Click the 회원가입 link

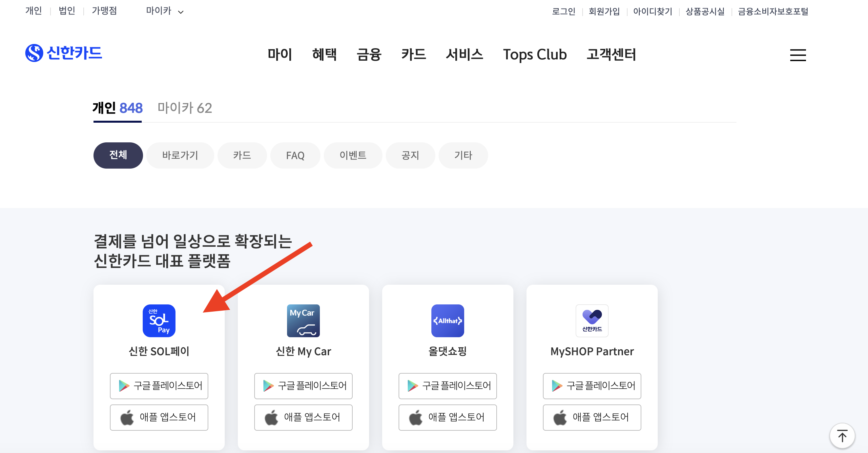[604, 11]
